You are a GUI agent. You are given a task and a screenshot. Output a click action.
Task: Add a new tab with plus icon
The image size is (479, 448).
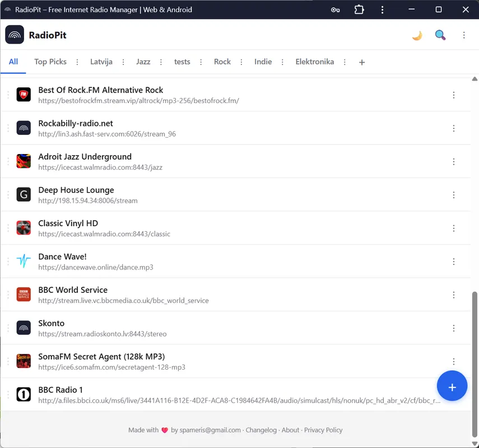(362, 63)
